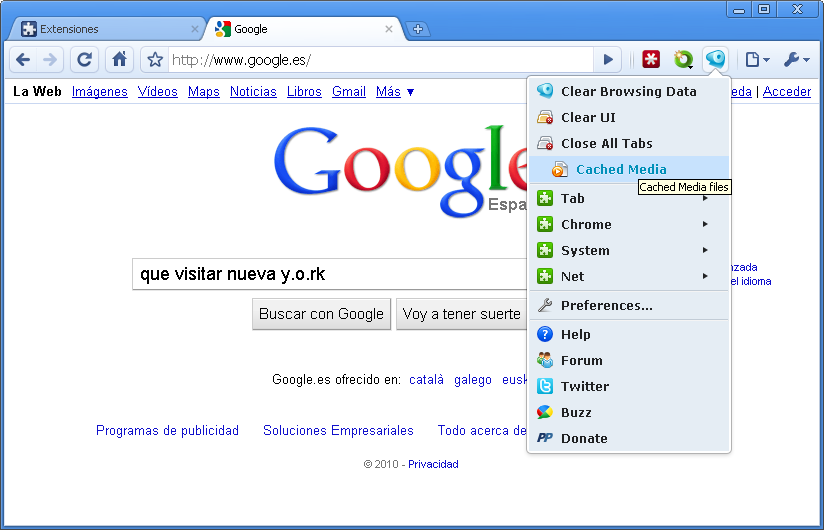Choose Close All Tabs in the menu
This screenshot has width=824, height=530.
click(x=629, y=143)
